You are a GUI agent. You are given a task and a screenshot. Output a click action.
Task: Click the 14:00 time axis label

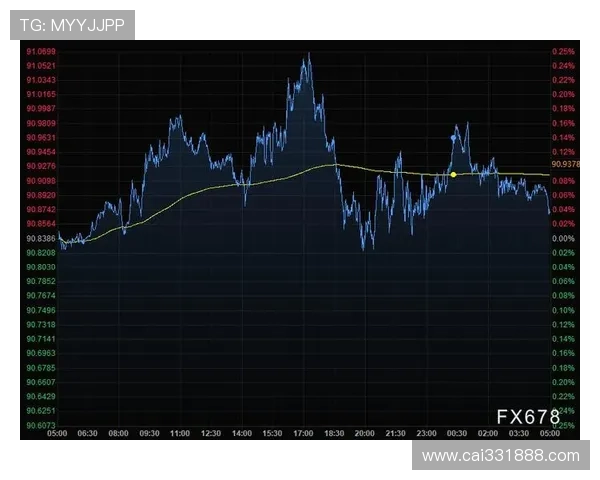241,433
